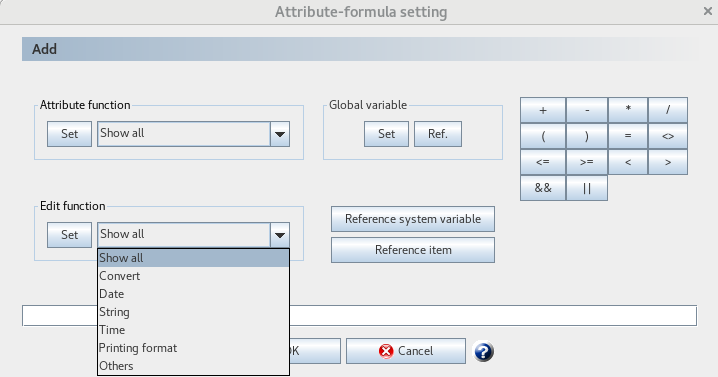This screenshot has width=718, height=377.
Task: Select String in the dropdown list
Action: pos(193,312)
